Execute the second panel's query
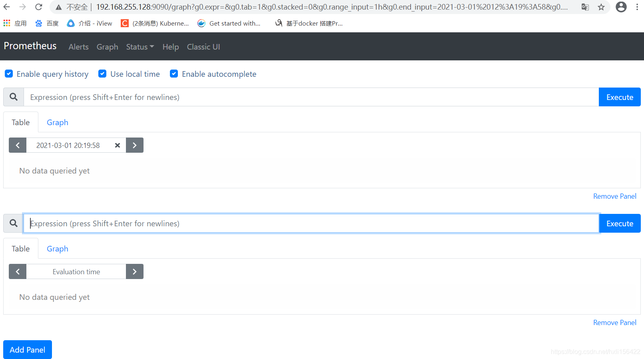Screen dimensions: 644x359 [x=620, y=223]
